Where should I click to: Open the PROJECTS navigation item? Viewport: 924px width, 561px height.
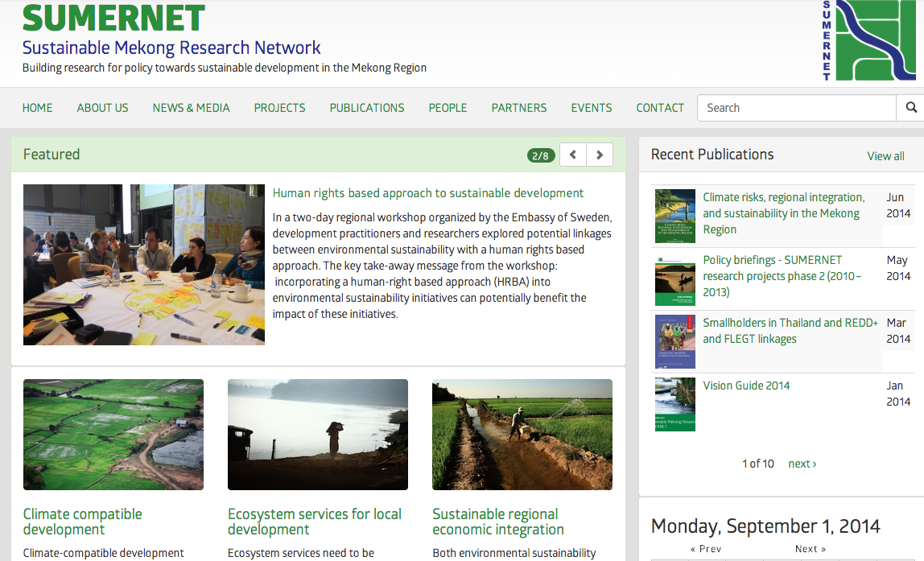[279, 108]
